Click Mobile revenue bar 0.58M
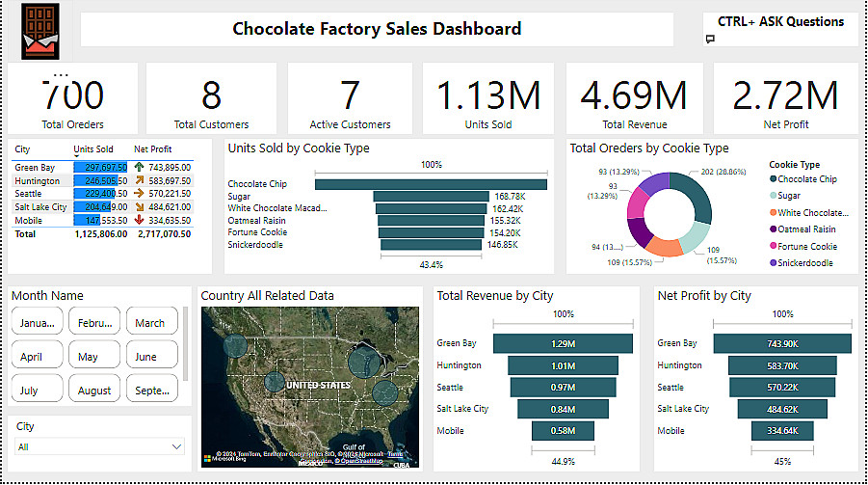 click(563, 431)
